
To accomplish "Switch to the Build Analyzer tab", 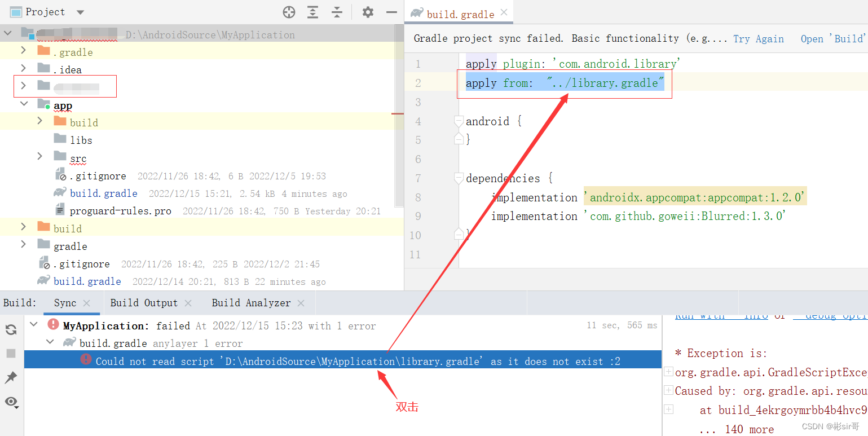I will click(x=252, y=302).
